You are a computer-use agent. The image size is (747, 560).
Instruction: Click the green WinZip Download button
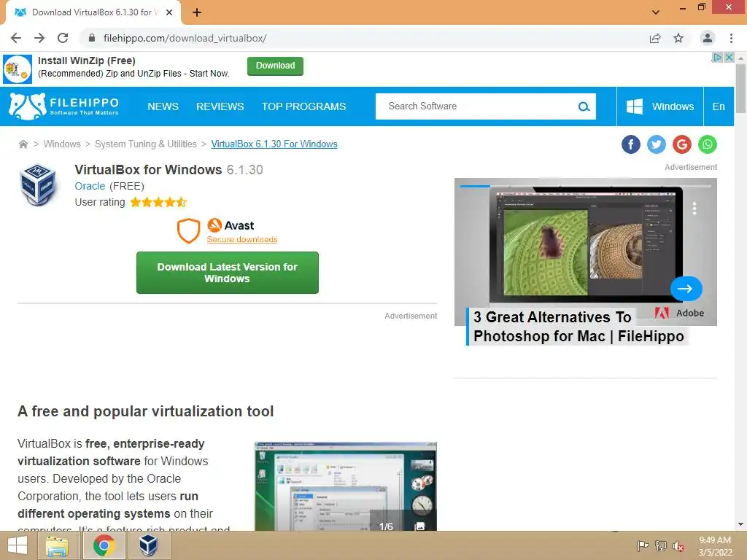275,66
